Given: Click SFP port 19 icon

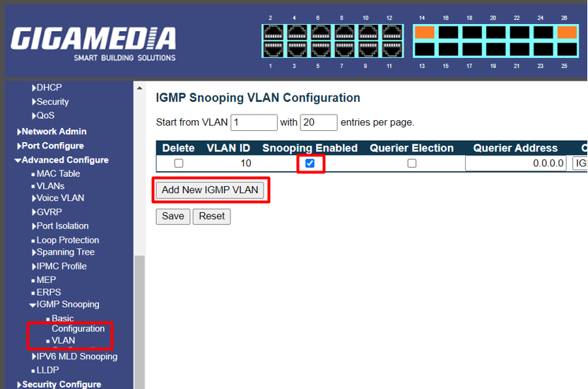Looking at the screenshot, I should pos(495,50).
